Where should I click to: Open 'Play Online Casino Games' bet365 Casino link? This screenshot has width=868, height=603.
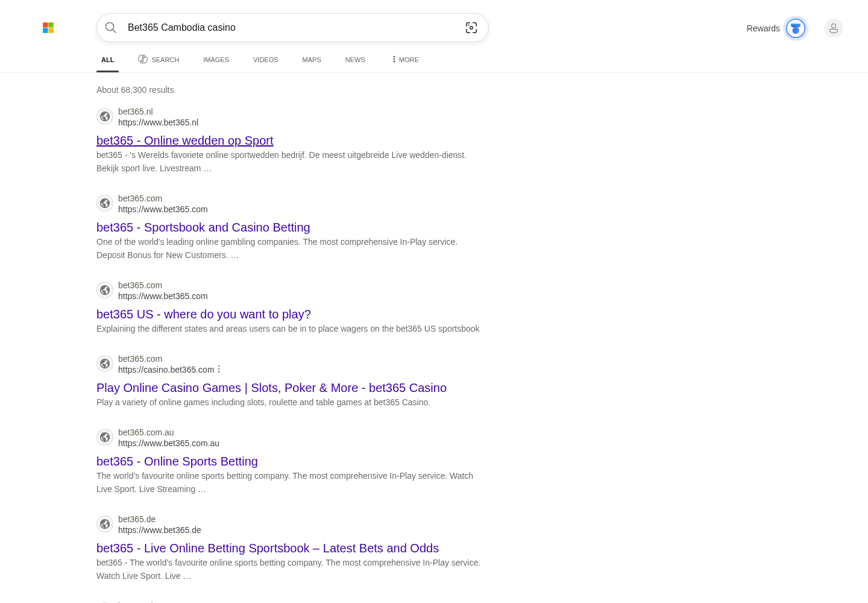point(271,388)
